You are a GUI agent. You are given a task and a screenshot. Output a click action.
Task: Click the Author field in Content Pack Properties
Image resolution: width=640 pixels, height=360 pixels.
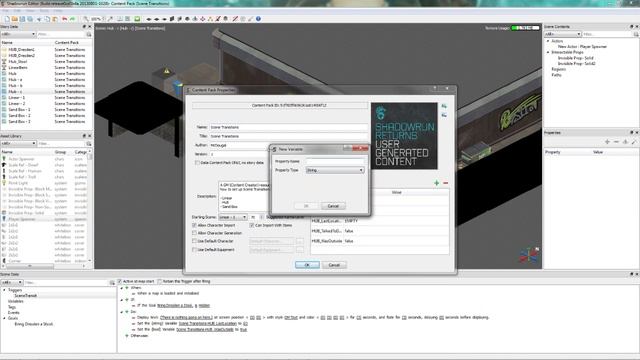click(240, 145)
